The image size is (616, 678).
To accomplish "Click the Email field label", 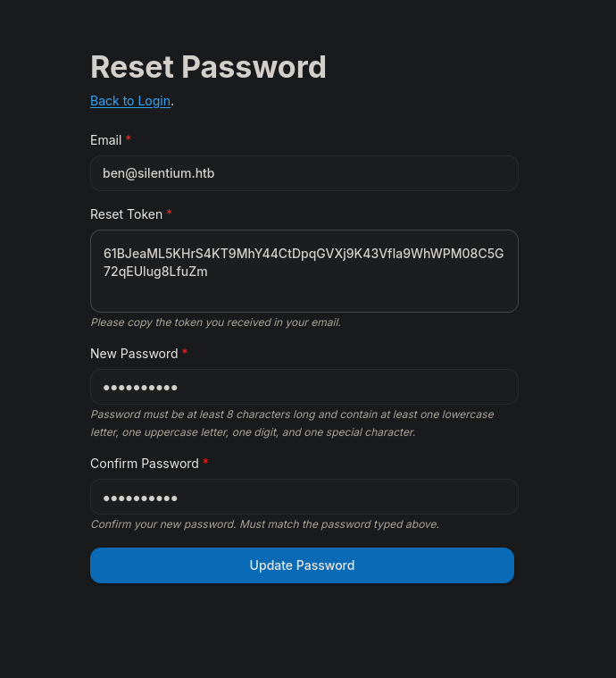I will pos(106,140).
